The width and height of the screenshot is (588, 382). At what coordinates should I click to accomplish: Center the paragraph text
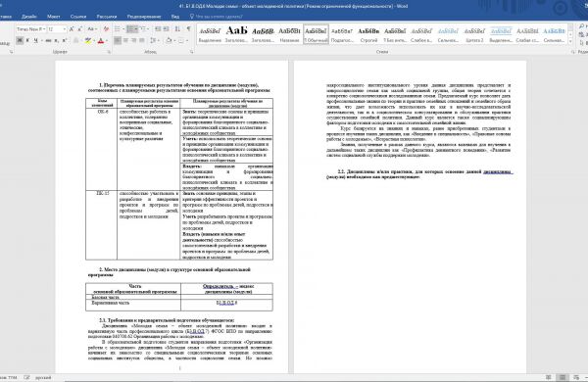click(x=125, y=40)
